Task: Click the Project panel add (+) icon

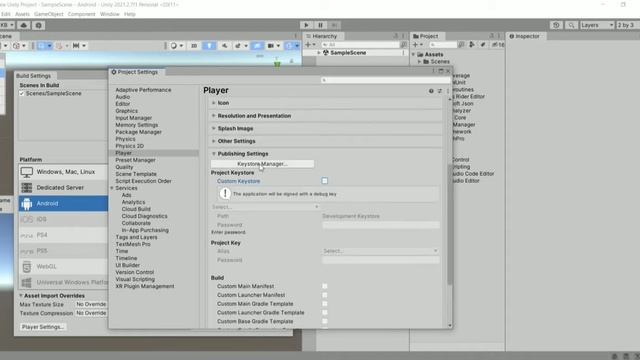Action: coord(415,44)
